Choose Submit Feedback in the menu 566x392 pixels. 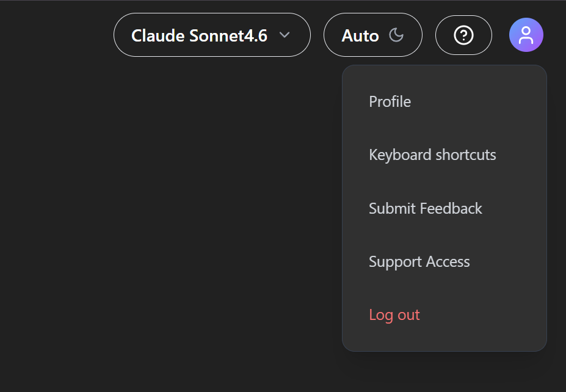(425, 208)
